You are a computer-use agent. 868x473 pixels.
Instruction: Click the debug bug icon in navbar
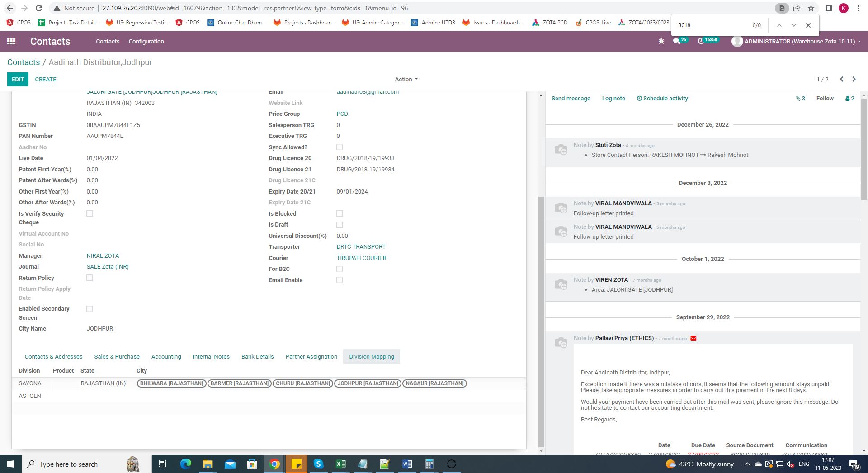(x=661, y=41)
